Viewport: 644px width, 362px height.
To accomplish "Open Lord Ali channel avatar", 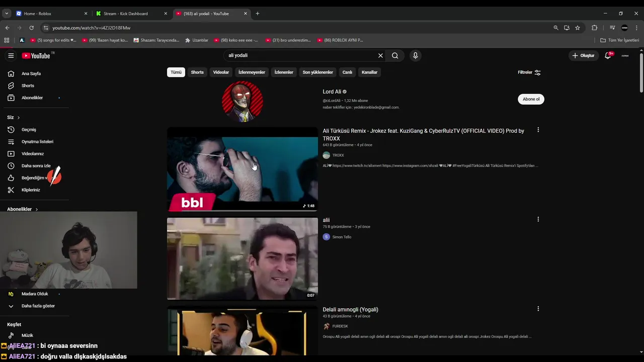I will (243, 102).
